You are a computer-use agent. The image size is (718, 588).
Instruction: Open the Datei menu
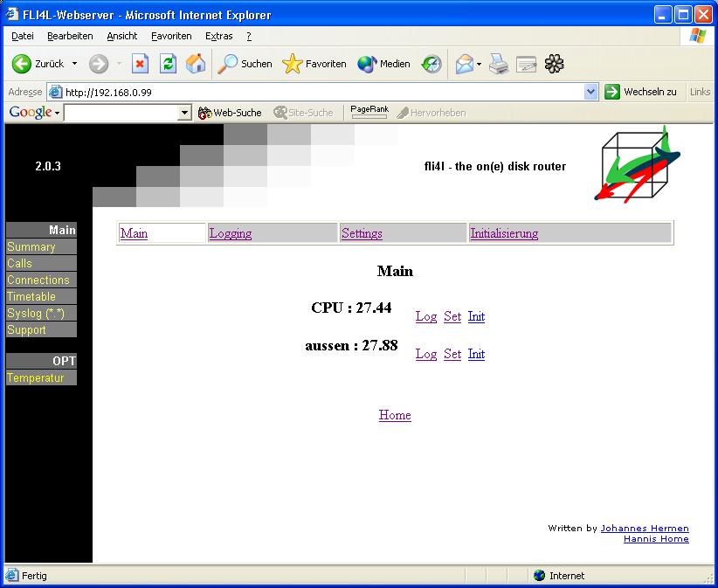pos(23,36)
